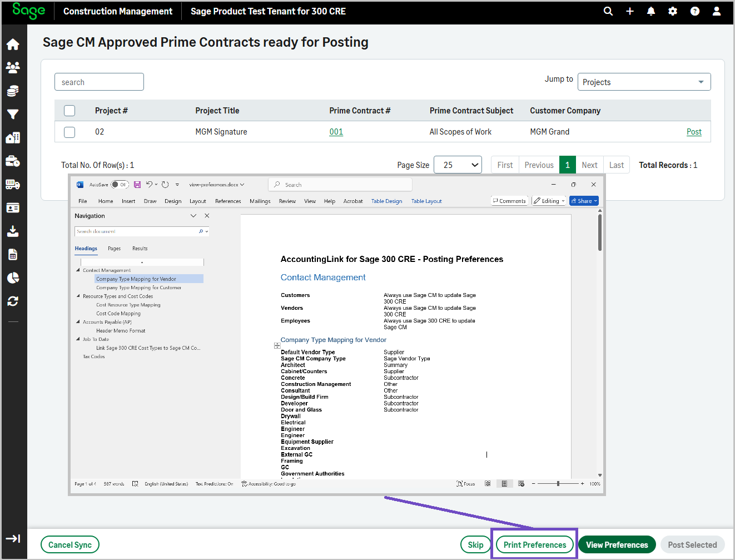This screenshot has width=735, height=560.
Task: Tick the select-all checkbox in table header
Action: [x=69, y=111]
